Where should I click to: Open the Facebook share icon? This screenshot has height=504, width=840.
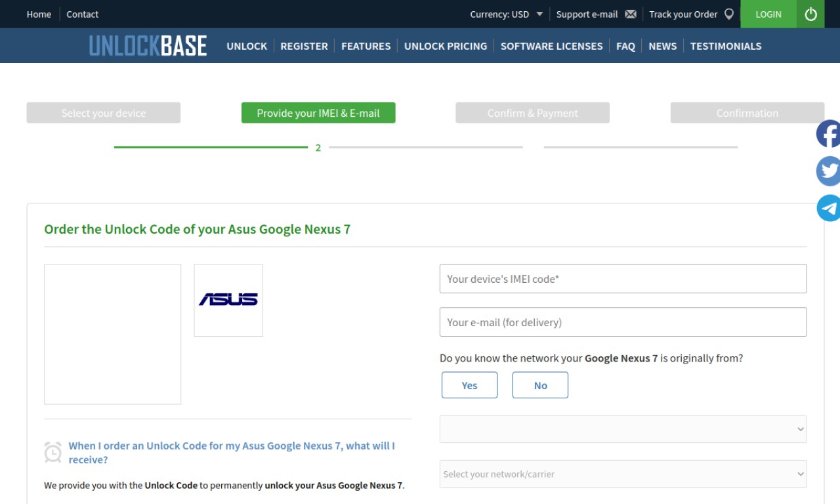coord(829,134)
